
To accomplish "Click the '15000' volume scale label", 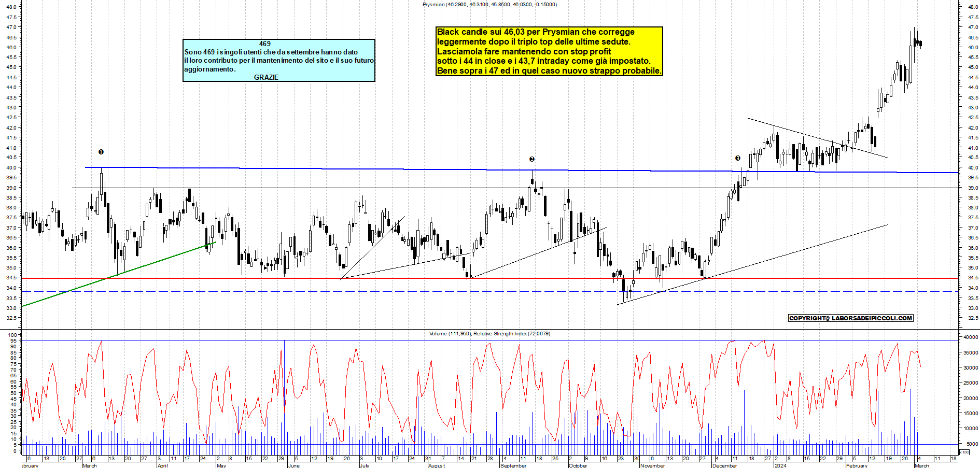I will [971, 413].
